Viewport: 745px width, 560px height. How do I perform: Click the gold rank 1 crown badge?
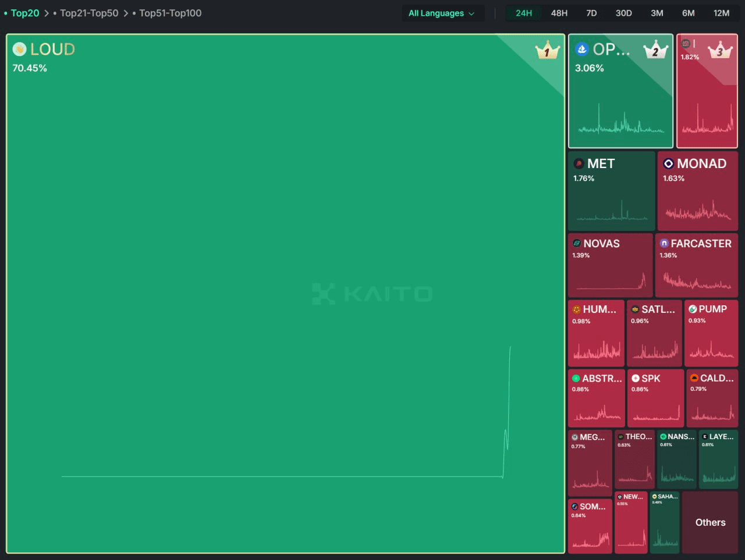coord(547,51)
